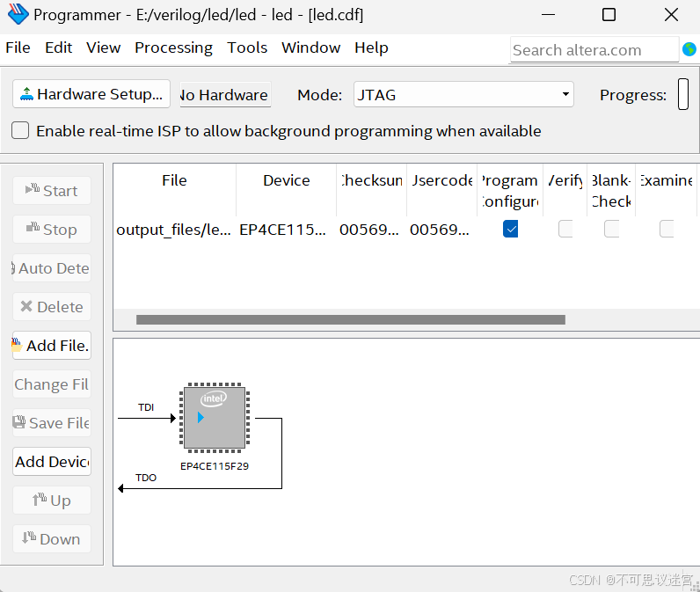Add a programming file with Add File
Image resolution: width=700 pixels, height=592 pixels.
[x=52, y=346]
